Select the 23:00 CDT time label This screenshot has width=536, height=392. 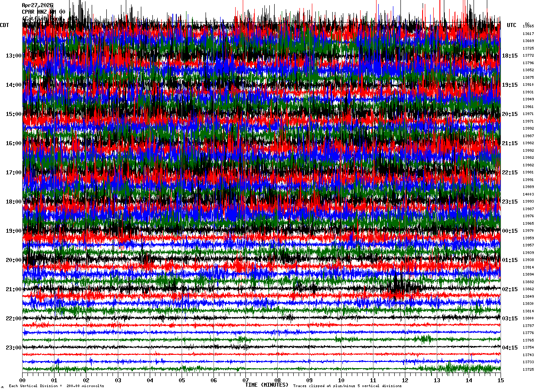click(13, 348)
